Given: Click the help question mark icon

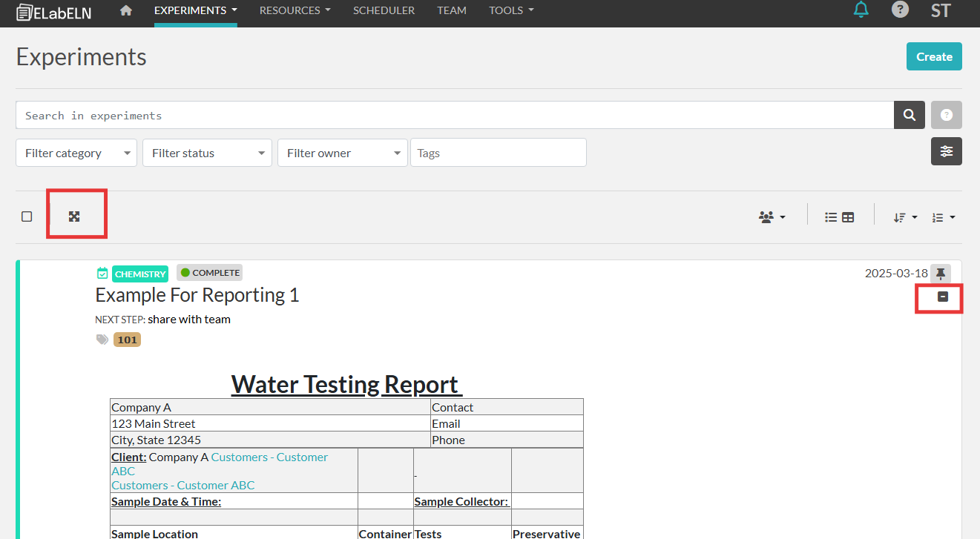Looking at the screenshot, I should (900, 10).
